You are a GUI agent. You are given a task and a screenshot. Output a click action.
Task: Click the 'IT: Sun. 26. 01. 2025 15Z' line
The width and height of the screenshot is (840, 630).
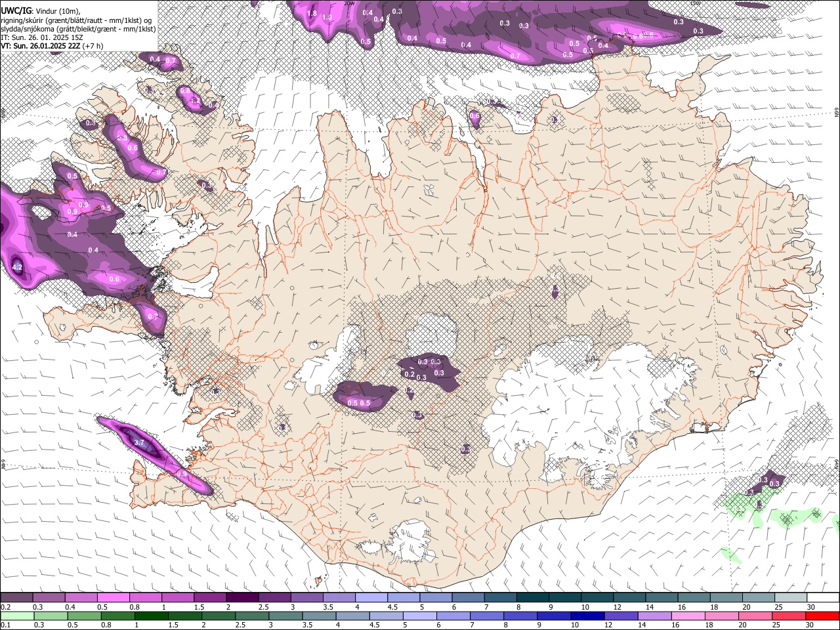point(41,37)
